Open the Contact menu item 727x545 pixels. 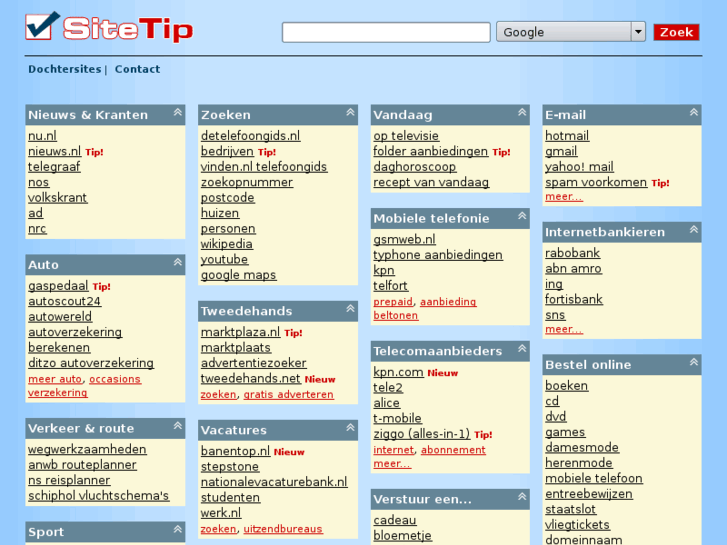[137, 69]
